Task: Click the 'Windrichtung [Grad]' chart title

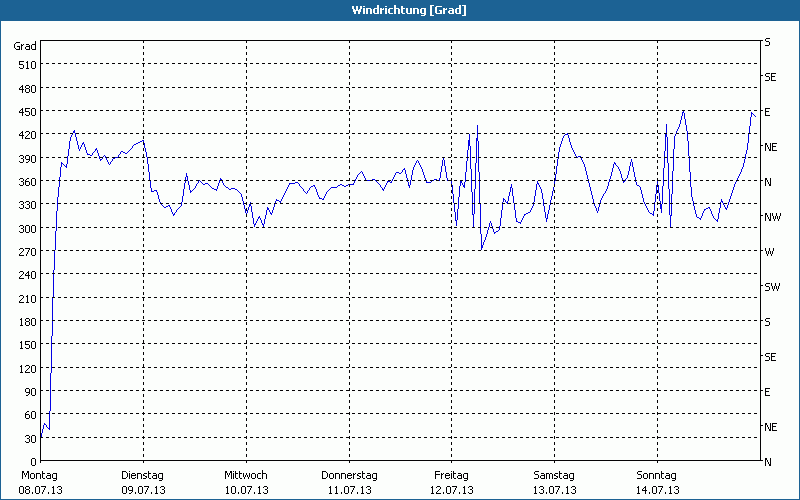Action: click(409, 10)
